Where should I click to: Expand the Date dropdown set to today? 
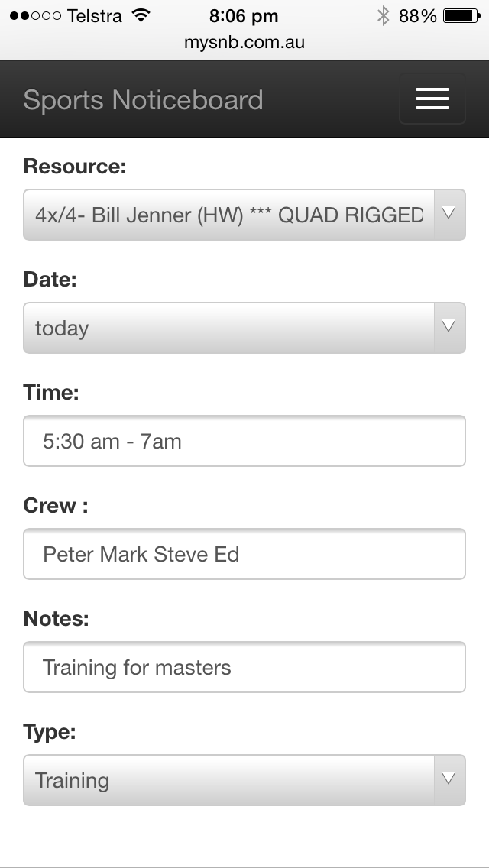pyautogui.click(x=229, y=328)
